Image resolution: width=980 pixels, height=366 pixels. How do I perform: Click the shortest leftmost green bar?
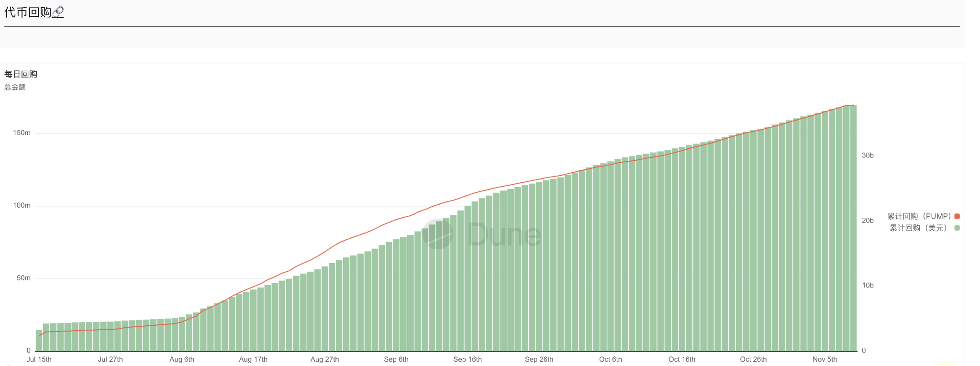[39, 340]
